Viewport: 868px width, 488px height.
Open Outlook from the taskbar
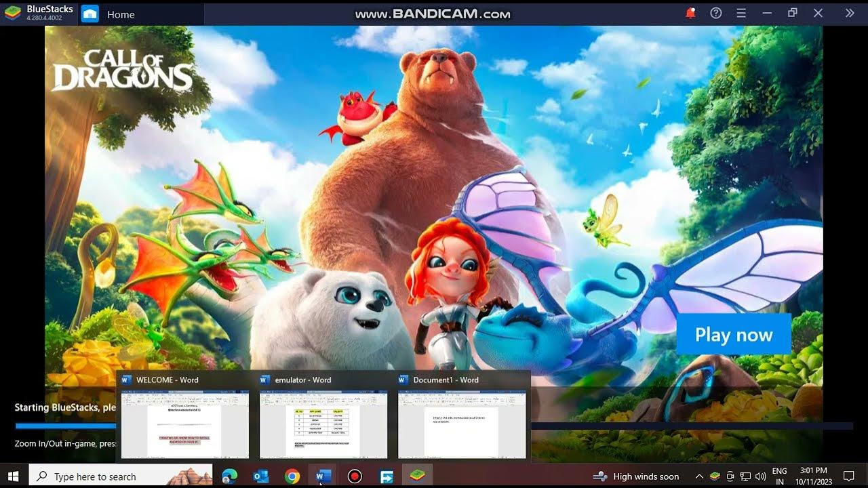(x=260, y=476)
